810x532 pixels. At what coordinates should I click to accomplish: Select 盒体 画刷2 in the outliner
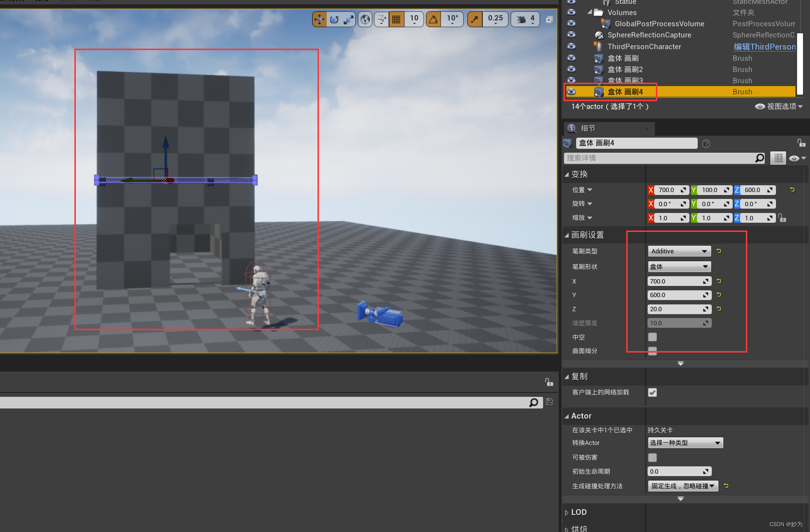pyautogui.click(x=625, y=70)
